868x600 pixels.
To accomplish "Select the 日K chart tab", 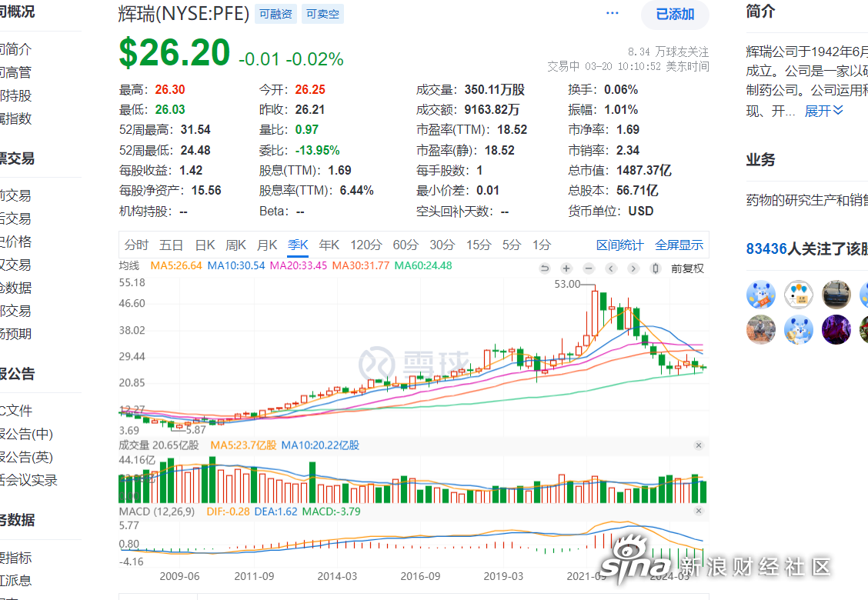I will pyautogui.click(x=205, y=245).
